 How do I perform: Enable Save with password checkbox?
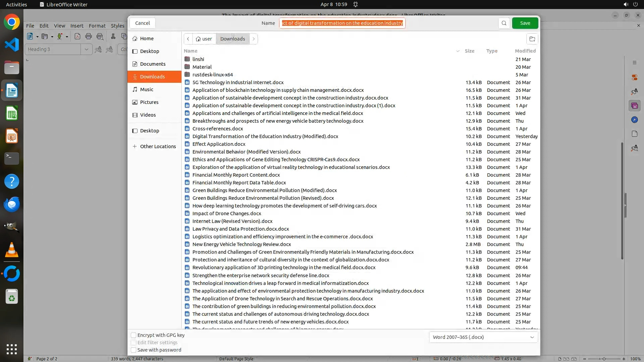click(133, 350)
